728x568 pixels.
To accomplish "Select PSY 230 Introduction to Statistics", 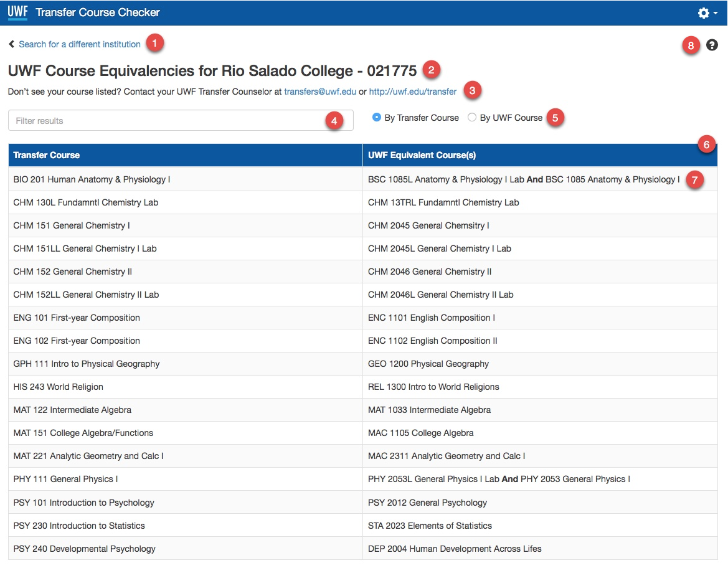I will point(79,526).
